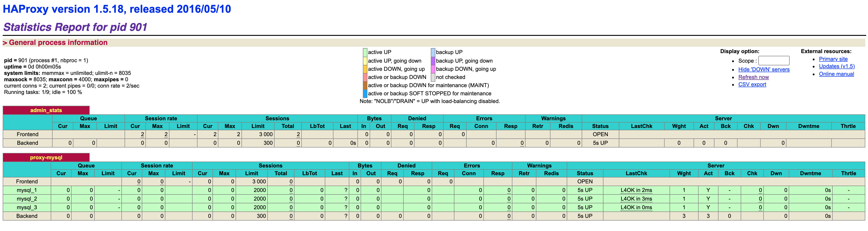Click the proxy-mysql Backend row label

(27, 216)
